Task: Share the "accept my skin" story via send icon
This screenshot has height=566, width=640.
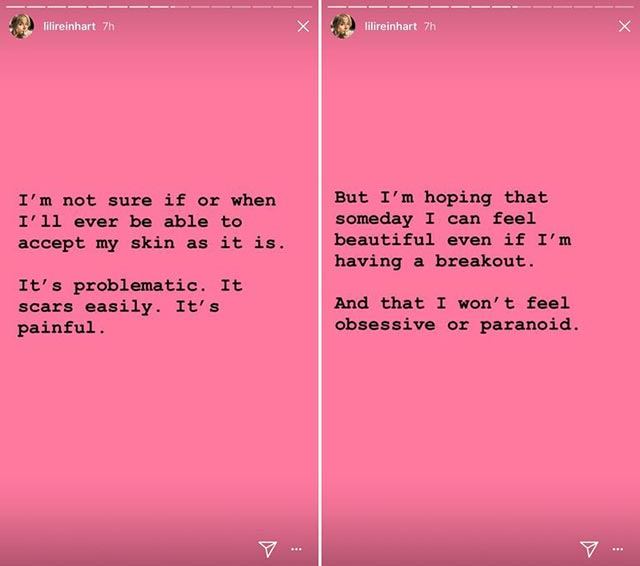Action: click(x=267, y=548)
